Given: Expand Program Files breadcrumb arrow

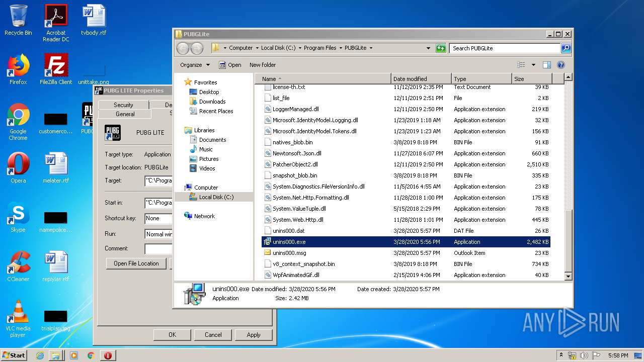Looking at the screenshot, I should [340, 48].
